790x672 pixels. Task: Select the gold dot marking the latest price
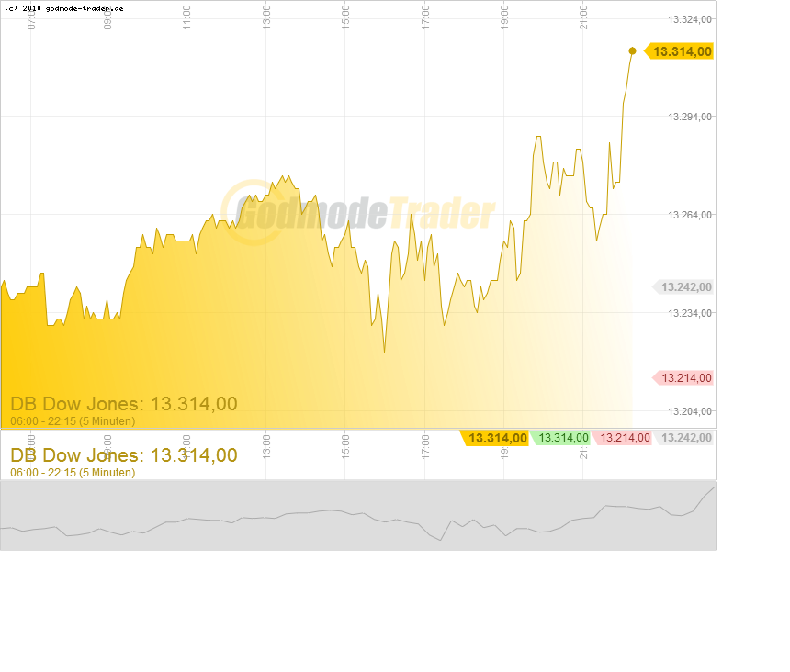point(632,51)
